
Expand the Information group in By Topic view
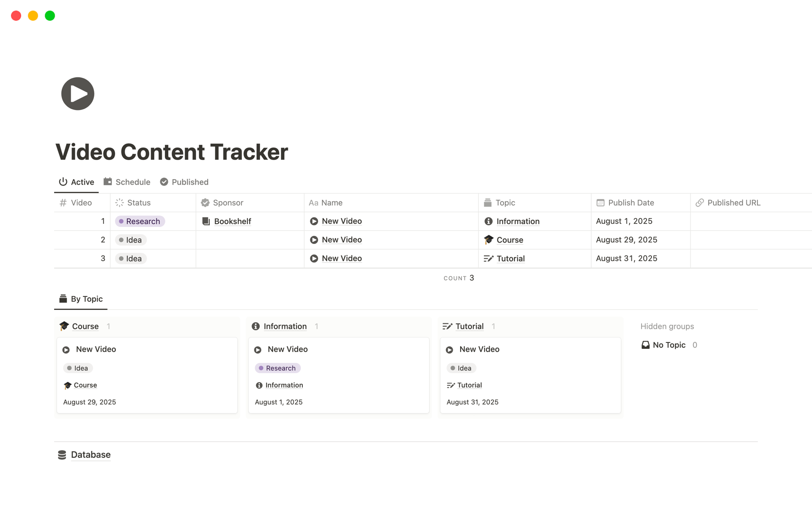coord(285,326)
